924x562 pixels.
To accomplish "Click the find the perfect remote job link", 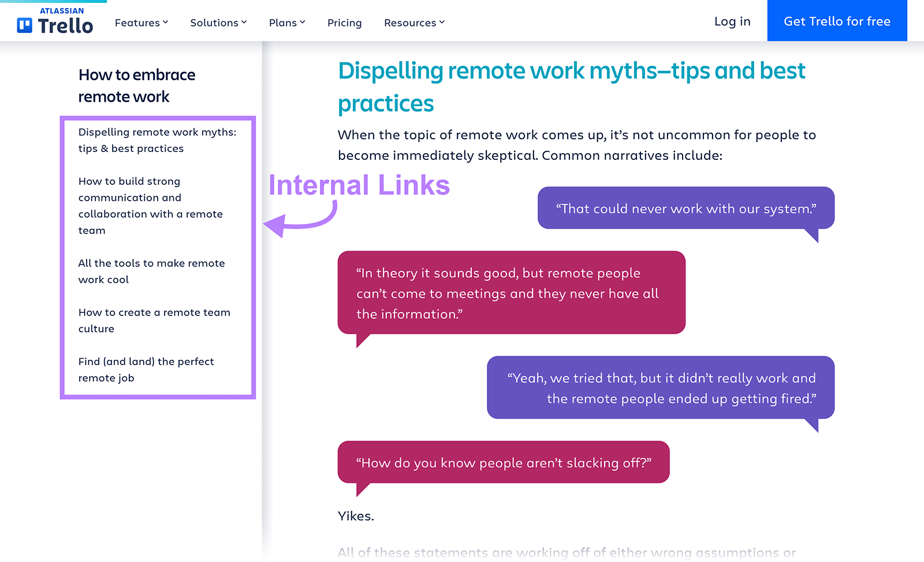I will coord(146,370).
